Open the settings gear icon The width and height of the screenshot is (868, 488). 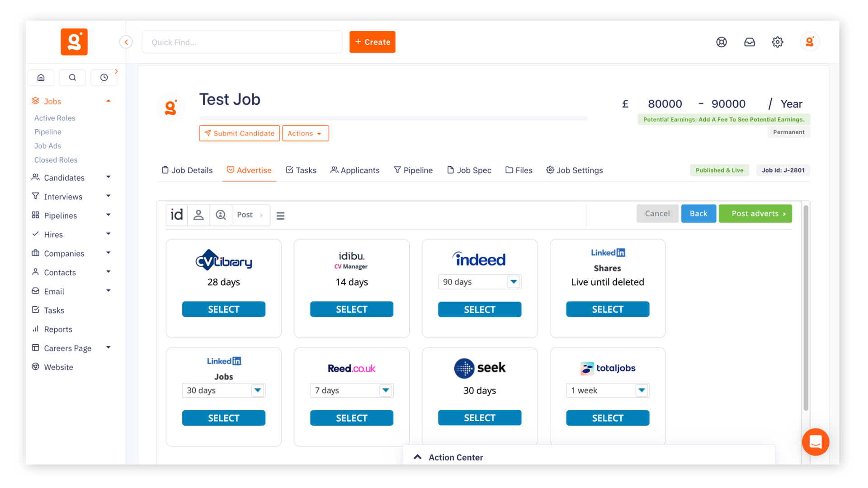(778, 42)
